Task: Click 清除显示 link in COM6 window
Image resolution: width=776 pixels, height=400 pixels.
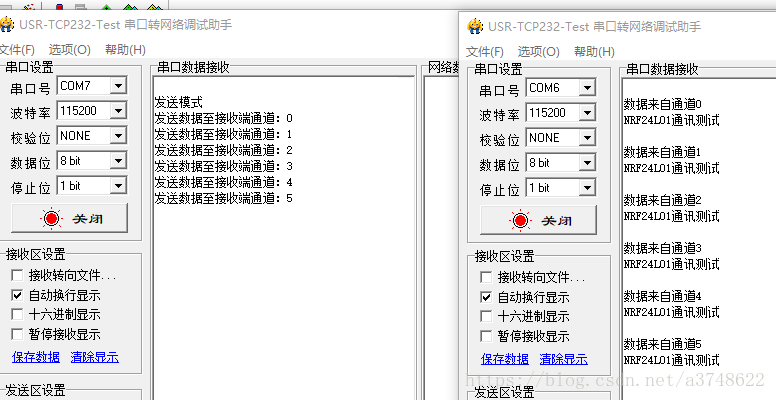Action: pos(564,359)
